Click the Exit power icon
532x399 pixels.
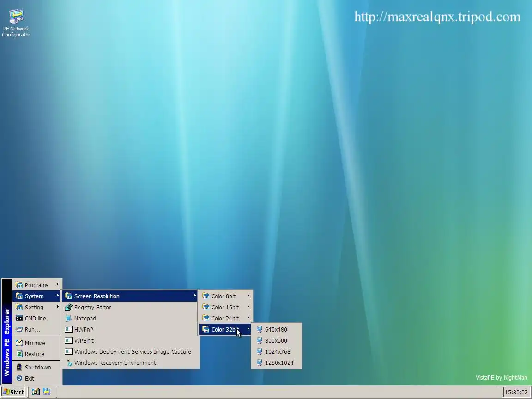pos(19,378)
